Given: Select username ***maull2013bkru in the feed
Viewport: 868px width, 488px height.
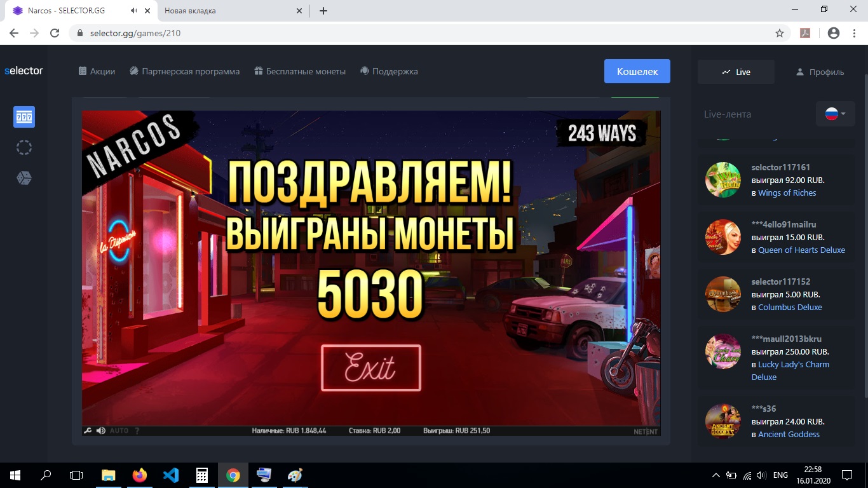Looking at the screenshot, I should coord(786,339).
